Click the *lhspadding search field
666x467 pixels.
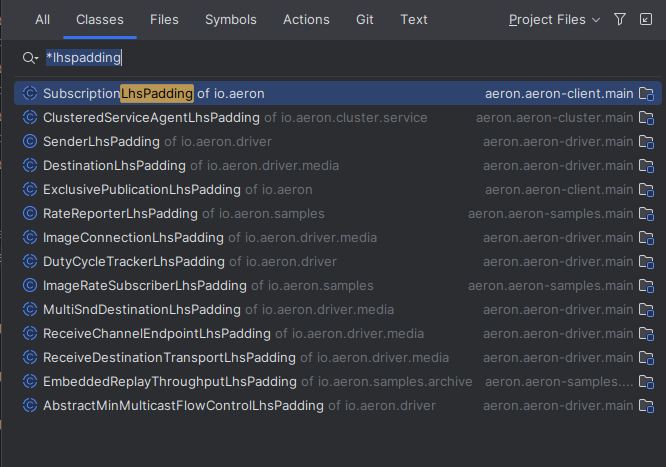coord(340,58)
